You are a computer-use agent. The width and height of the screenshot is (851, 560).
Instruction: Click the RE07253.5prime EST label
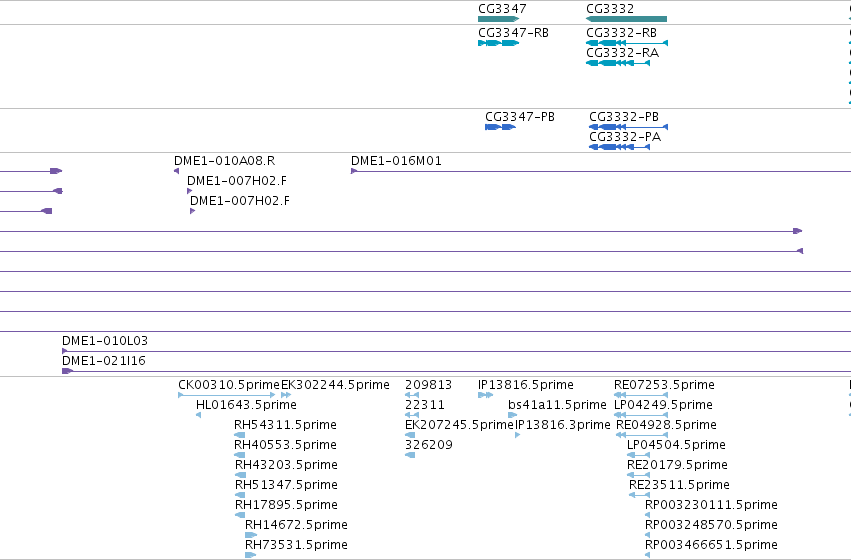coord(664,385)
